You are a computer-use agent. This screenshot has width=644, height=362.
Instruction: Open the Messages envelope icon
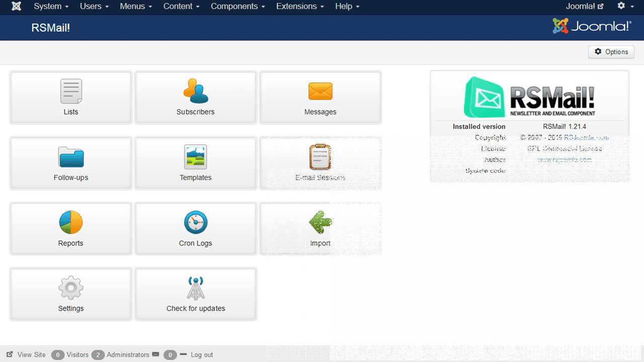click(320, 92)
